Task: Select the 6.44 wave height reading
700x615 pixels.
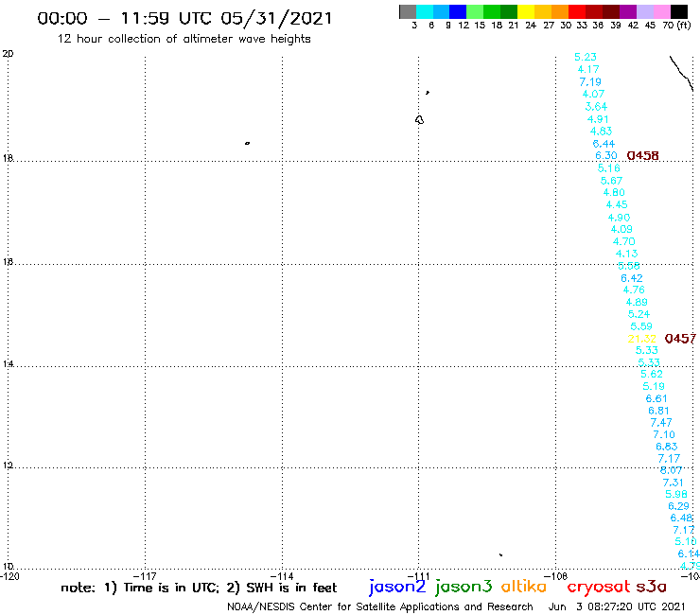Action: click(604, 144)
